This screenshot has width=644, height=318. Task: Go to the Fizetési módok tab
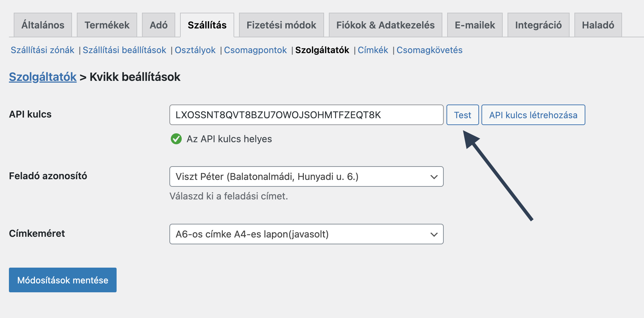tap(281, 25)
